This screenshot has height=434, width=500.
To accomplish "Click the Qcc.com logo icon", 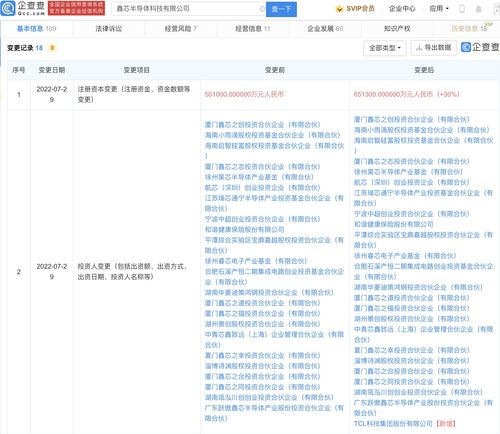I will click(x=8, y=8).
